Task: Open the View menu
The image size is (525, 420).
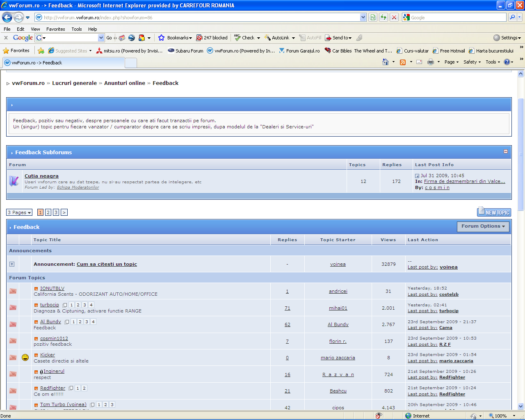Action: pyautogui.click(x=35, y=29)
